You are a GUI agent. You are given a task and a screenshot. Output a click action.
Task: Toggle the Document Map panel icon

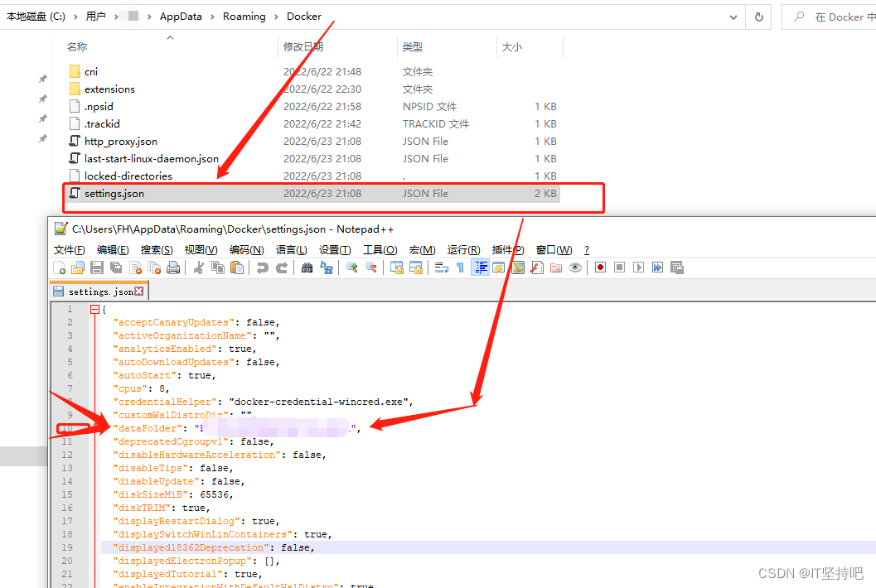(518, 268)
